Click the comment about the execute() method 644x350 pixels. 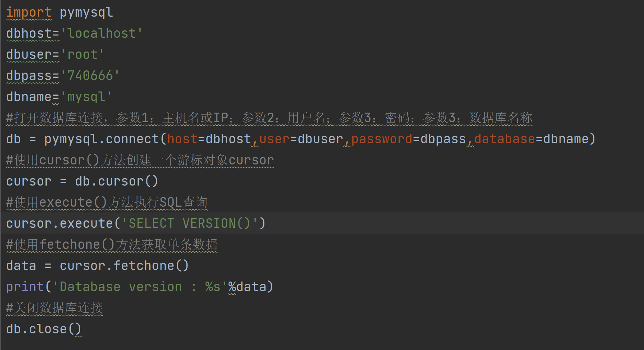pyautogui.click(x=107, y=202)
